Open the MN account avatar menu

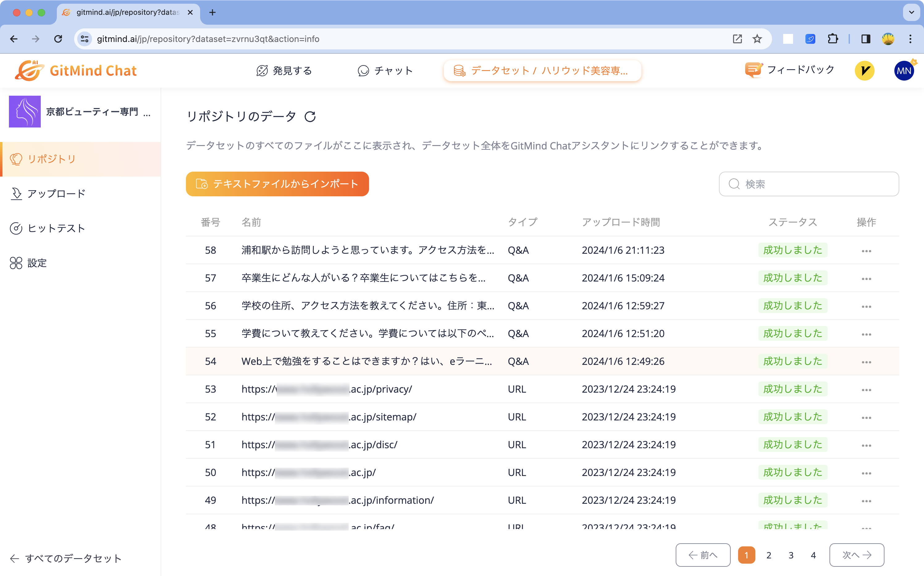pyautogui.click(x=904, y=70)
